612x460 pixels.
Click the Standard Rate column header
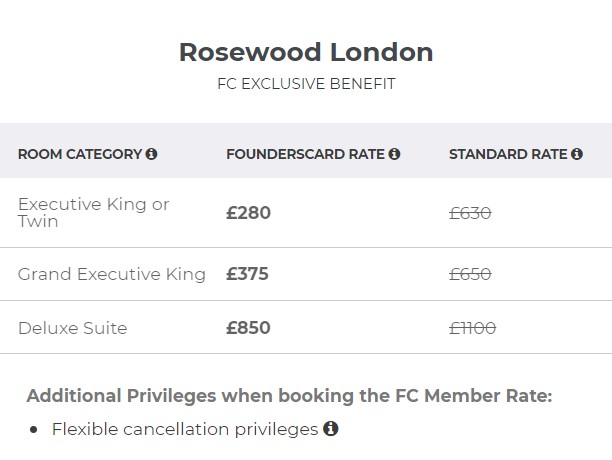508,154
